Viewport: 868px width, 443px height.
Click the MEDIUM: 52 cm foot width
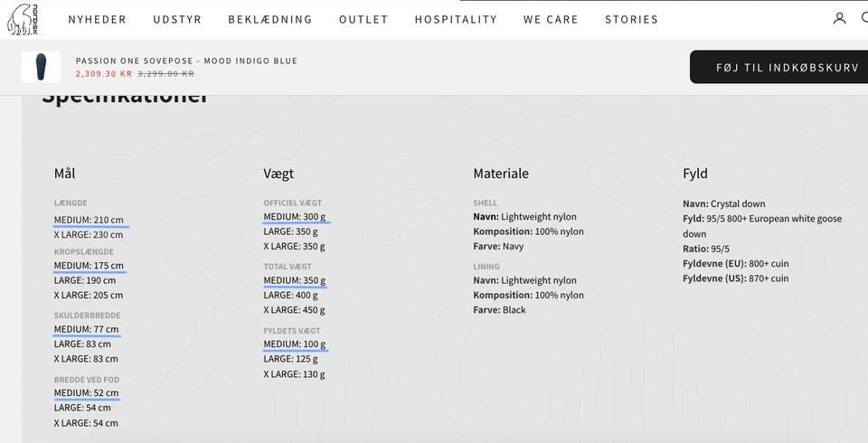point(87,392)
